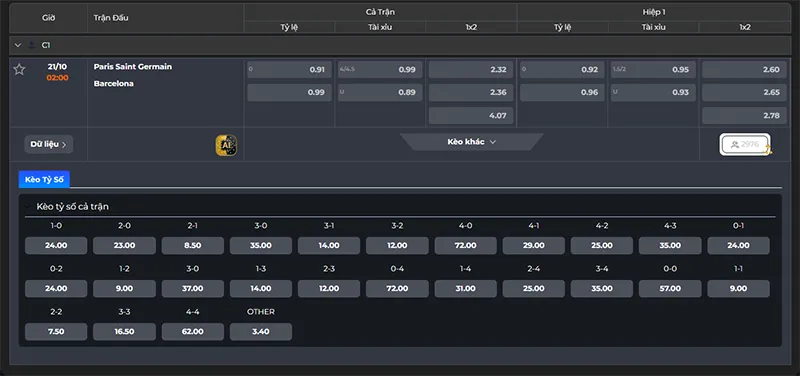Select the 37.00 correct score odds

(x=193, y=289)
